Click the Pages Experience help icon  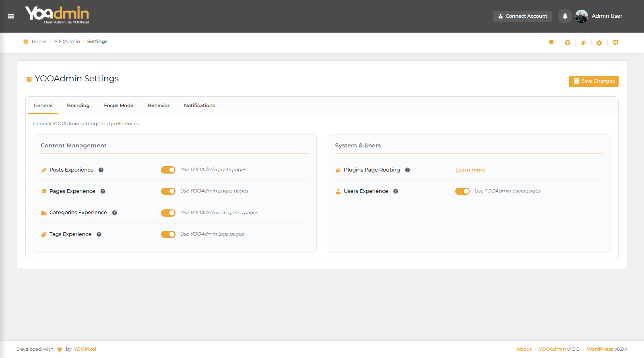coord(103,191)
